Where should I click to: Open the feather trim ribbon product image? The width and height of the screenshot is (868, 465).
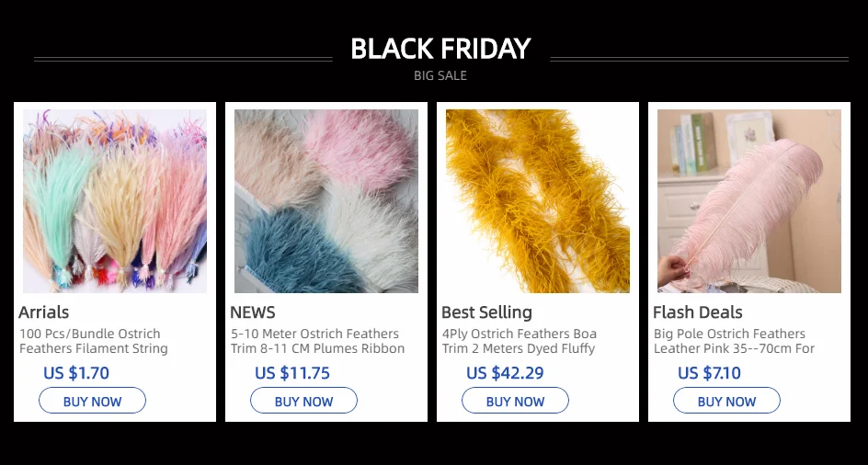pyautogui.click(x=326, y=201)
